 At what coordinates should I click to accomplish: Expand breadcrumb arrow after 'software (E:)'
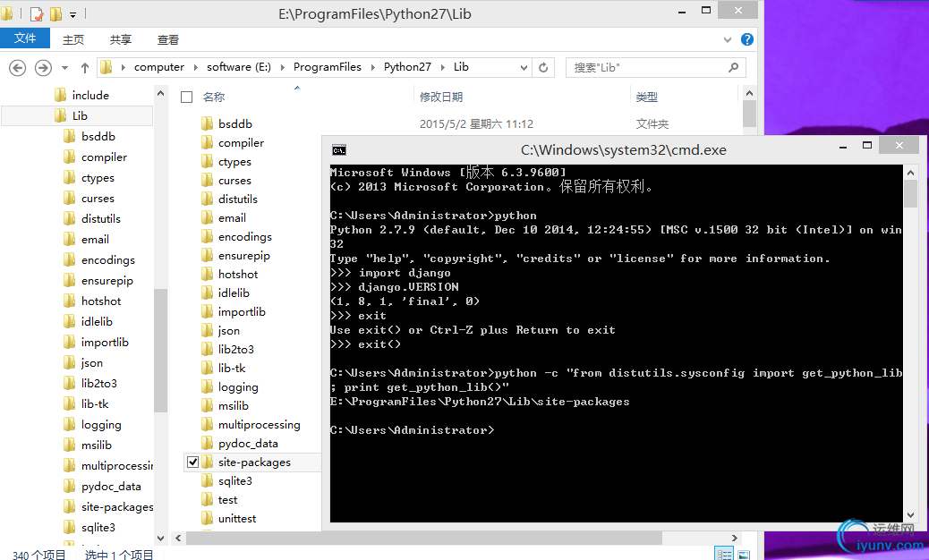coord(282,67)
